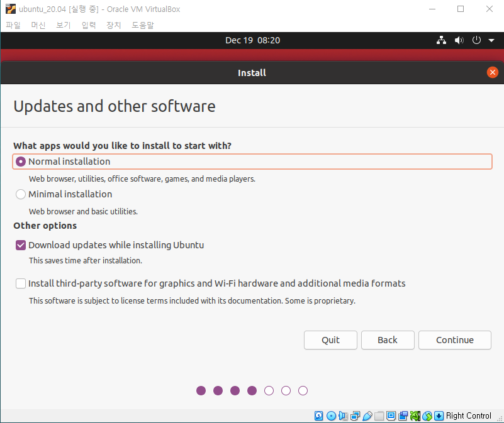Select Normal installation radio button
This screenshot has height=423, width=504.
pyautogui.click(x=21, y=162)
